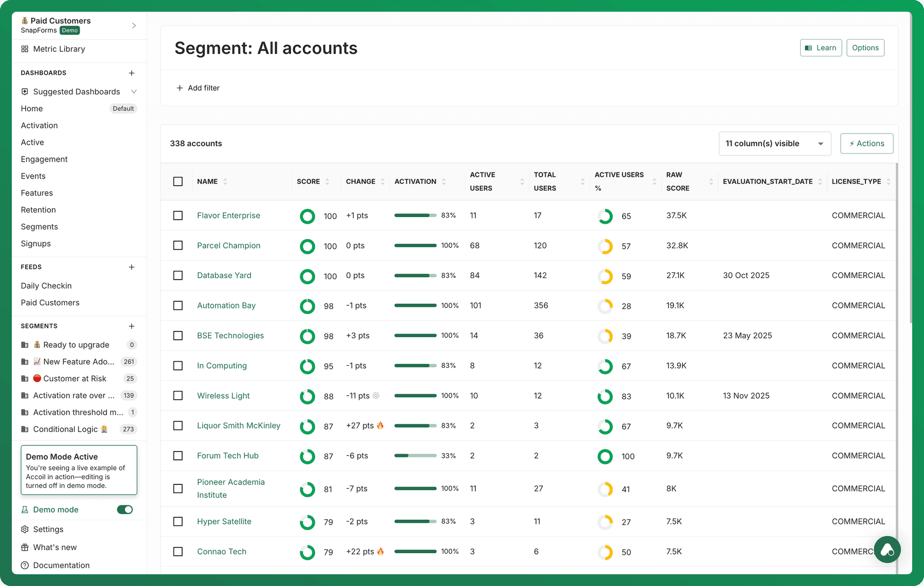Click Flavor Enterprise score ring
Viewport: 924px width, 586px height.
307,216
